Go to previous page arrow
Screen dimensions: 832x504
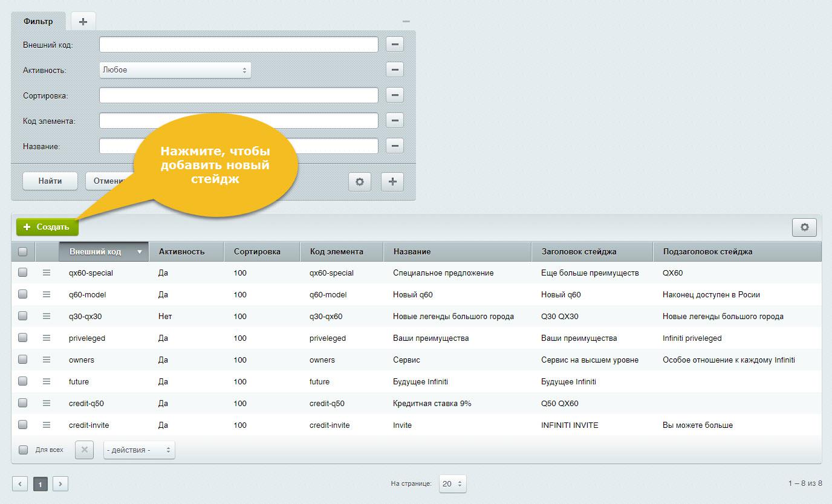20,483
